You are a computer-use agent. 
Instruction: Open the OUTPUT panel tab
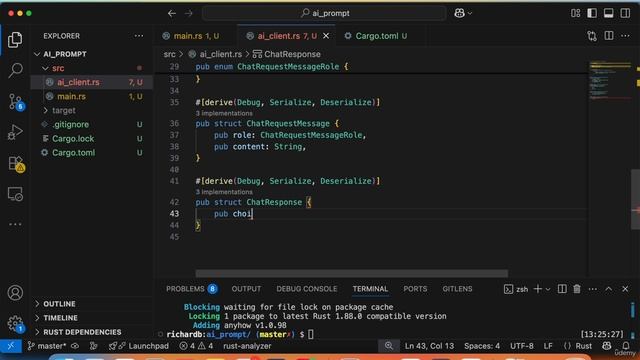click(x=246, y=289)
